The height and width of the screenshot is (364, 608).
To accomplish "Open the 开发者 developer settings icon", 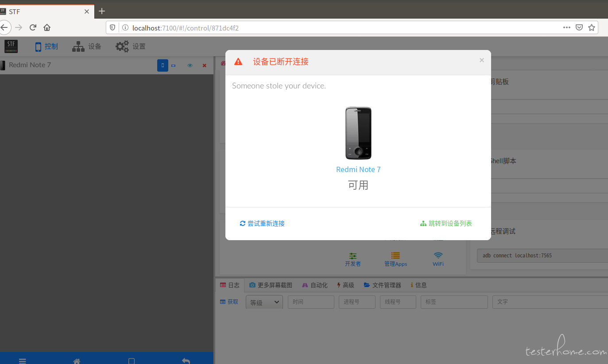I will (x=353, y=260).
